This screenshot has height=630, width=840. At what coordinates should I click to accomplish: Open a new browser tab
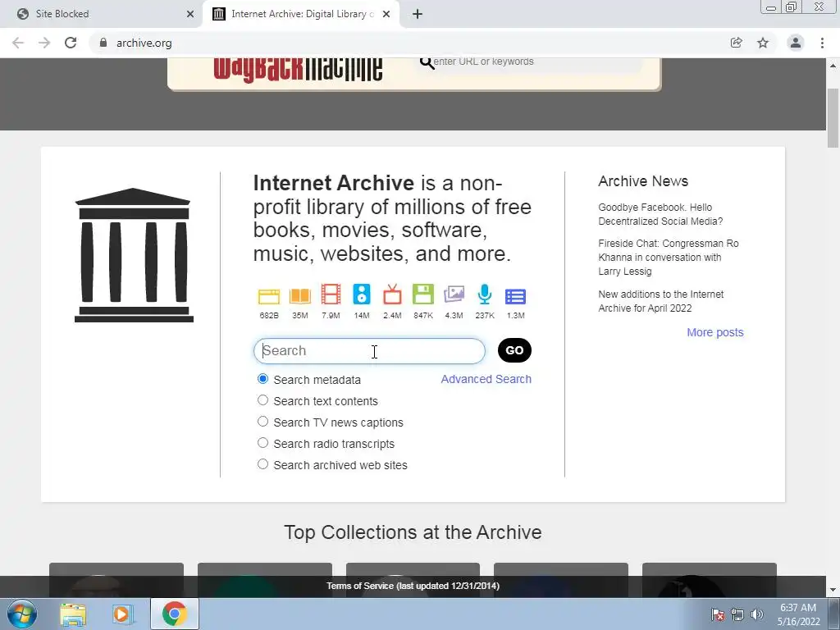point(418,14)
